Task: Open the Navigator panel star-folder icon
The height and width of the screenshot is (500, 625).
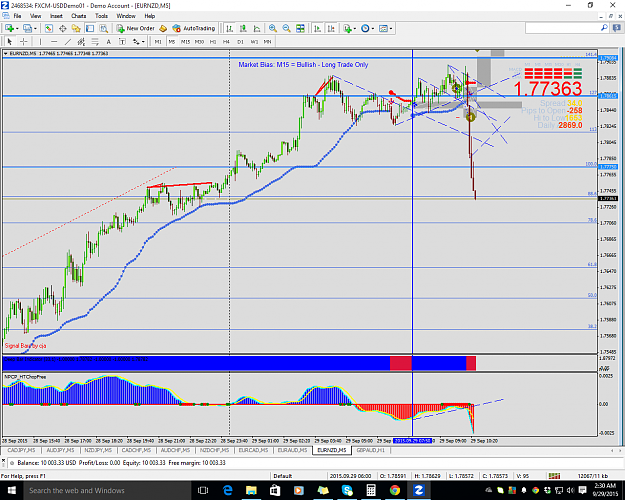Action: pyautogui.click(x=76, y=28)
